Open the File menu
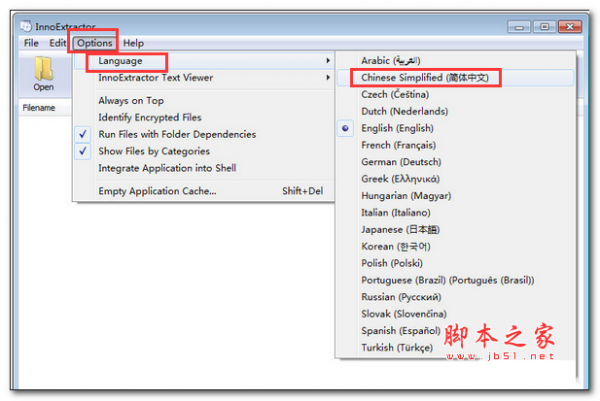The image size is (600, 401). (31, 43)
